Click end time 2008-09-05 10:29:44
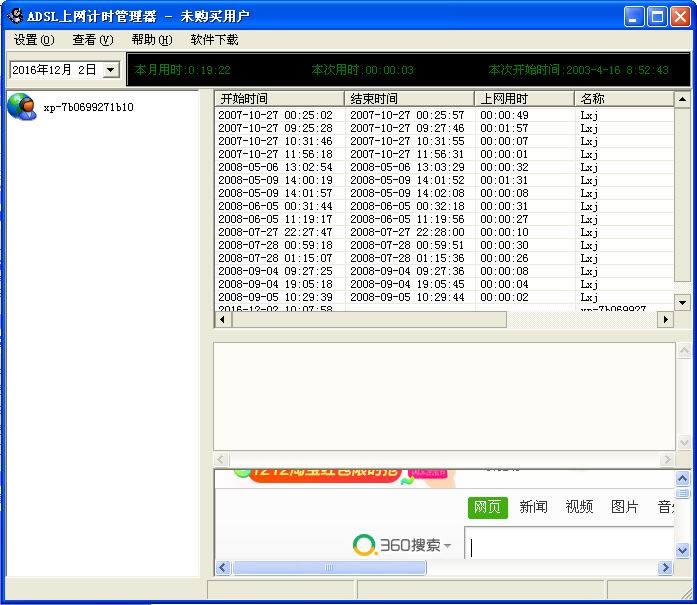 (407, 297)
